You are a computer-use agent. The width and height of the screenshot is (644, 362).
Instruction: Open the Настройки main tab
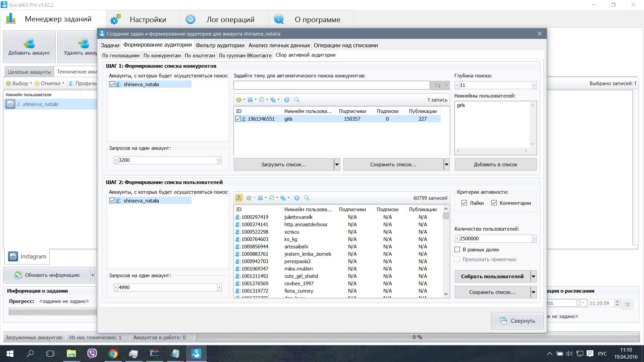coord(143,19)
